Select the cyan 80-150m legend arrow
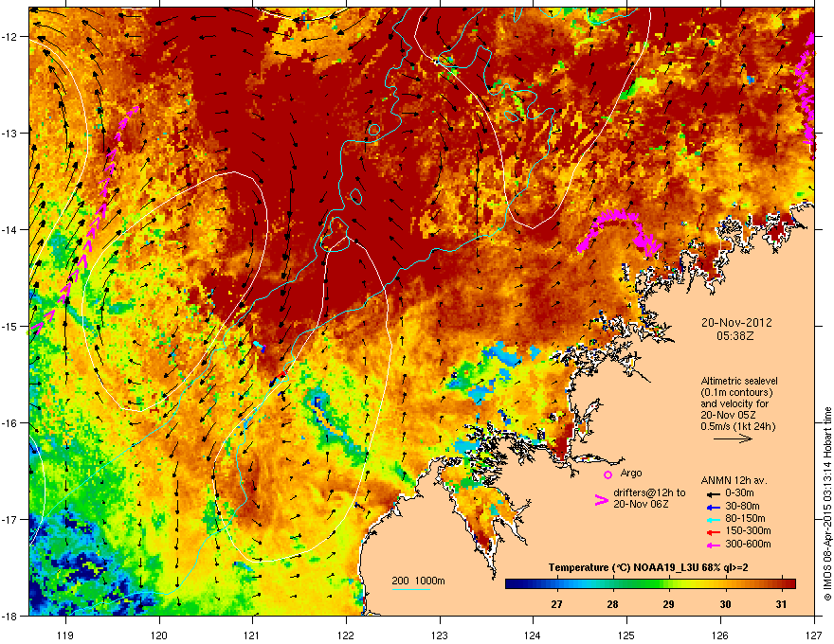 coord(714,519)
